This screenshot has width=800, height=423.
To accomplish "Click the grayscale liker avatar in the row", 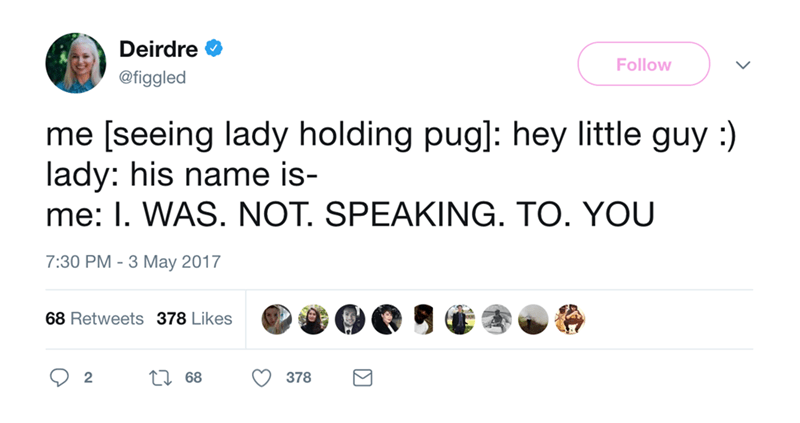I will coord(497,320).
